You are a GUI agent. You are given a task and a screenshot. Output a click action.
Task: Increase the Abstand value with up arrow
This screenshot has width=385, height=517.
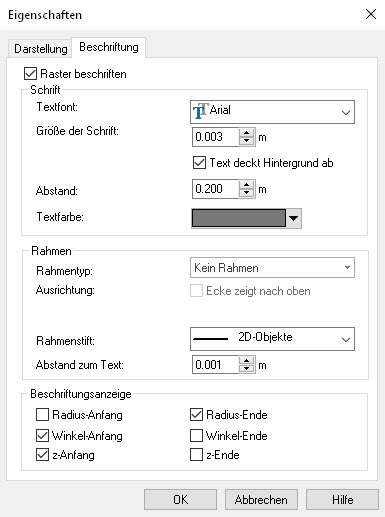point(246,185)
